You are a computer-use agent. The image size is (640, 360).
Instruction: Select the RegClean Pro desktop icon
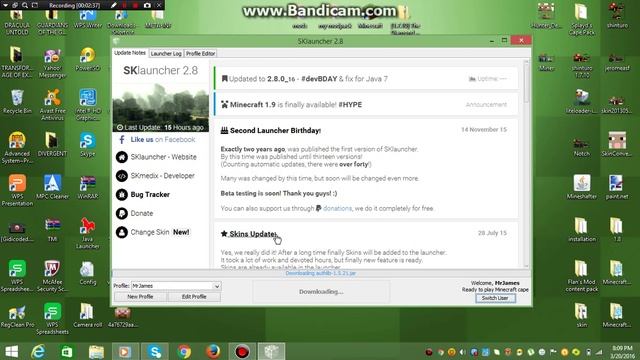pos(17,316)
